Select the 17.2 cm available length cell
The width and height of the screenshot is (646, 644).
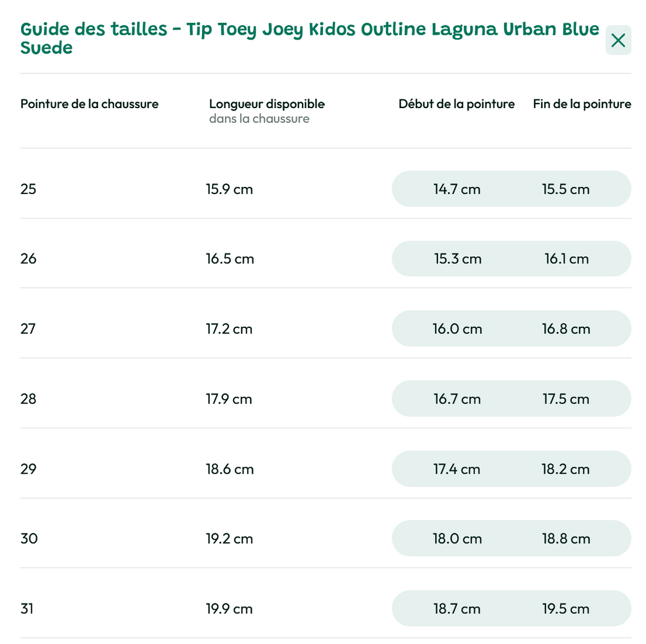tap(229, 328)
